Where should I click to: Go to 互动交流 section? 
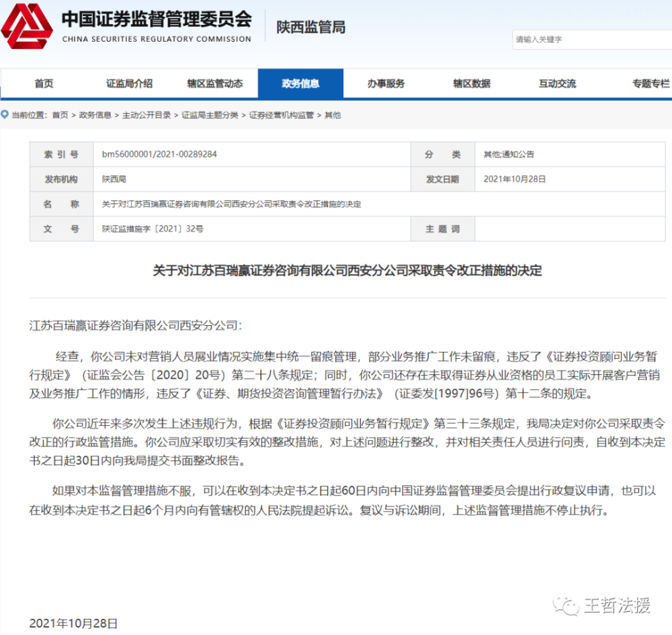pyautogui.click(x=558, y=83)
